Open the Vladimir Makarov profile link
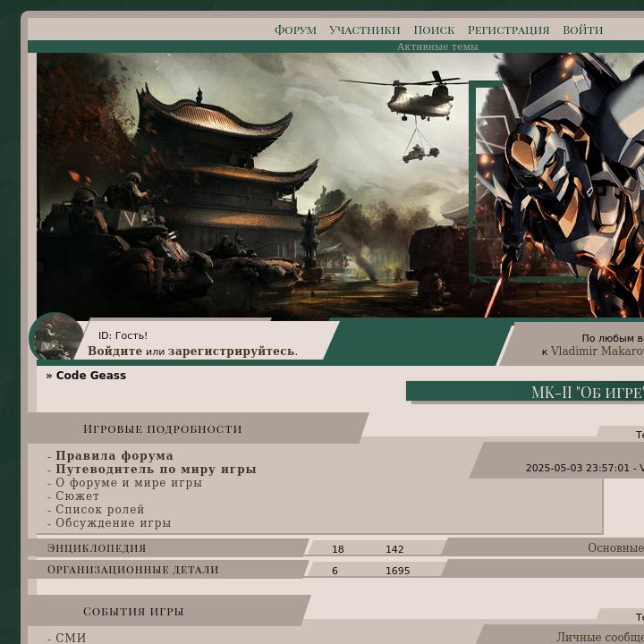The height and width of the screenshot is (644, 644). 597,352
